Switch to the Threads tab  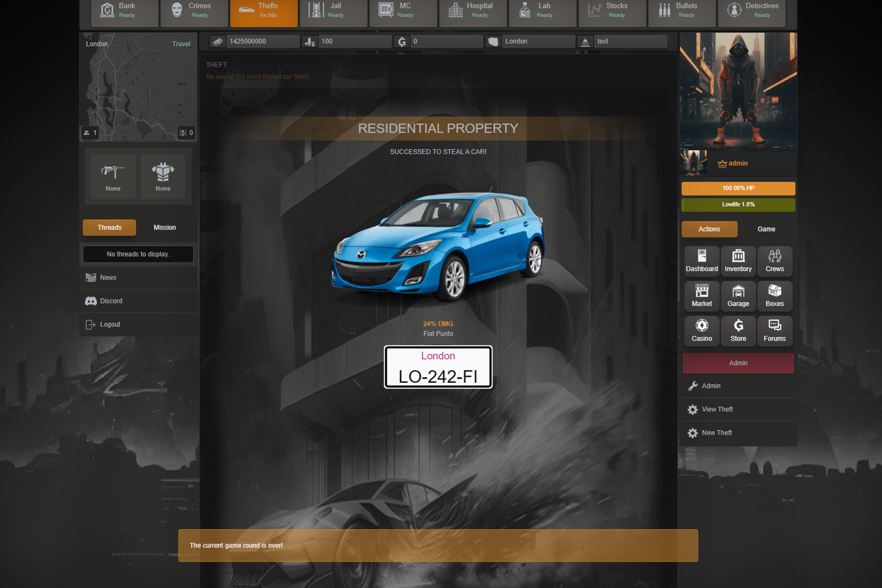pos(109,227)
